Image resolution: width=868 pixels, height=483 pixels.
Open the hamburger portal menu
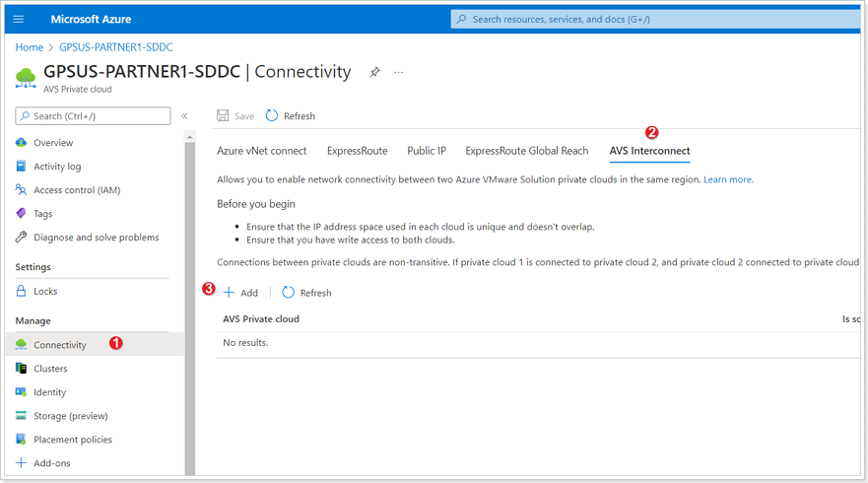[x=19, y=20]
